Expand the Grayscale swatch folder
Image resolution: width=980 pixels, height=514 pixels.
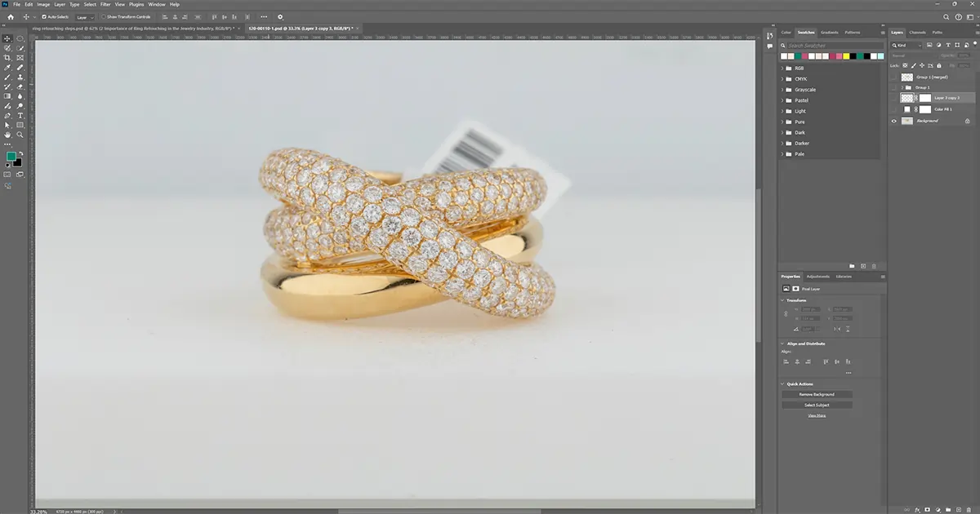(x=782, y=90)
